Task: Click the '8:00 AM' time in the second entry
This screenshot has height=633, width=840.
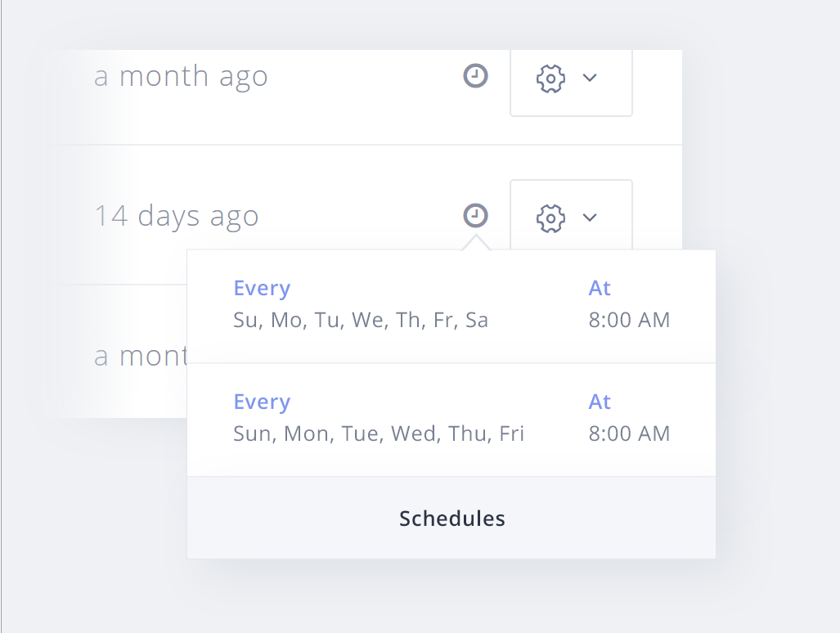Action: tap(628, 433)
